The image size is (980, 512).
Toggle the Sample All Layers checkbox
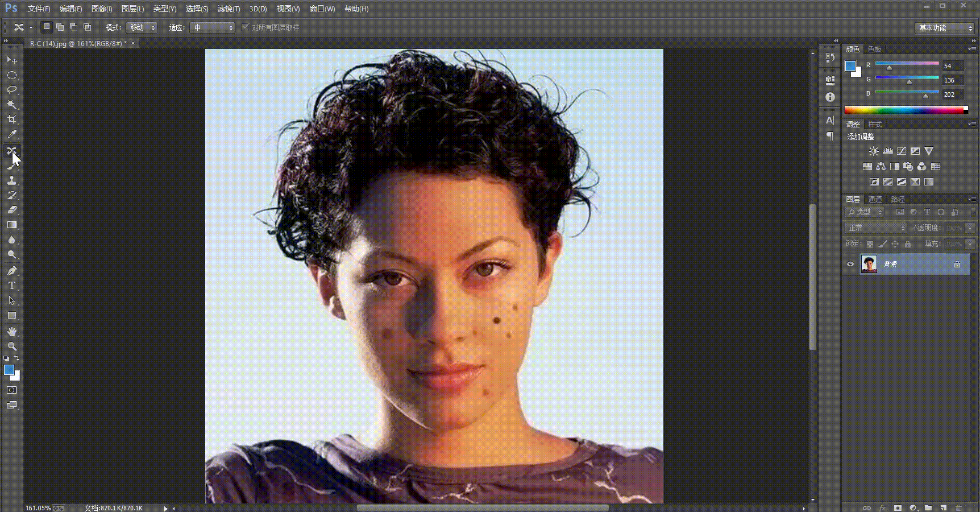[245, 27]
